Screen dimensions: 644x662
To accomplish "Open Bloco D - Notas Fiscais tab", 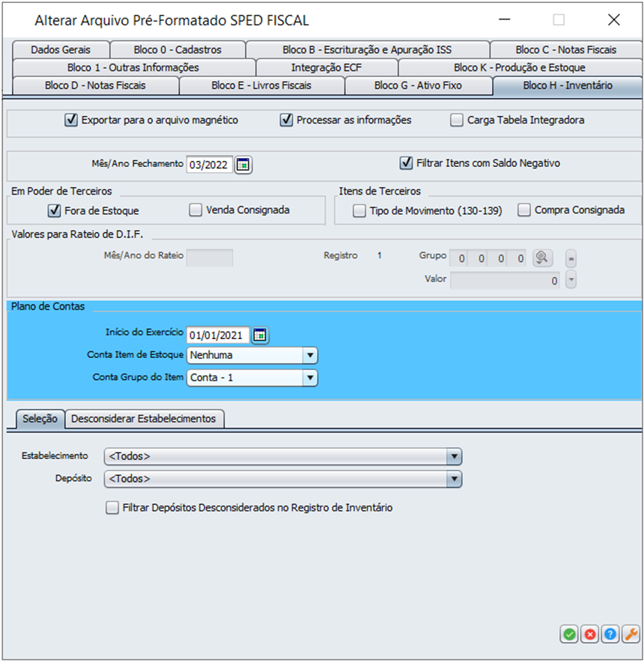I will [x=95, y=85].
